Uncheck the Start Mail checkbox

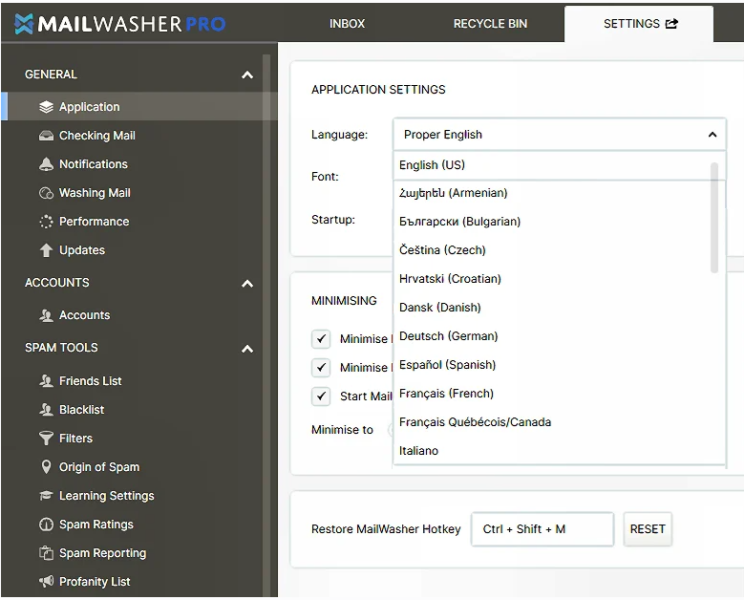tap(321, 396)
